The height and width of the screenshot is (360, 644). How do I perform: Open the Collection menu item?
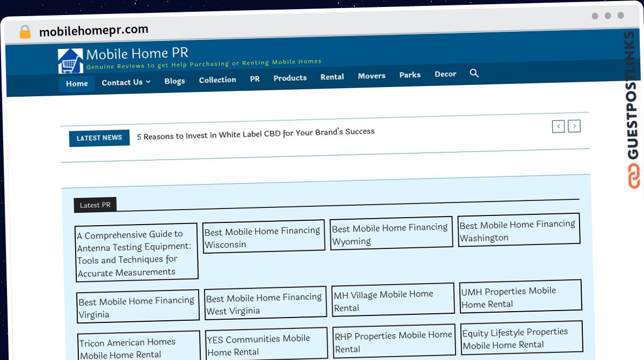click(217, 80)
